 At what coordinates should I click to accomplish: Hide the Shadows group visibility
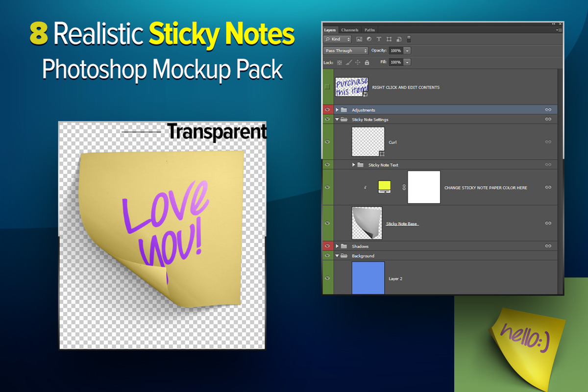(327, 246)
